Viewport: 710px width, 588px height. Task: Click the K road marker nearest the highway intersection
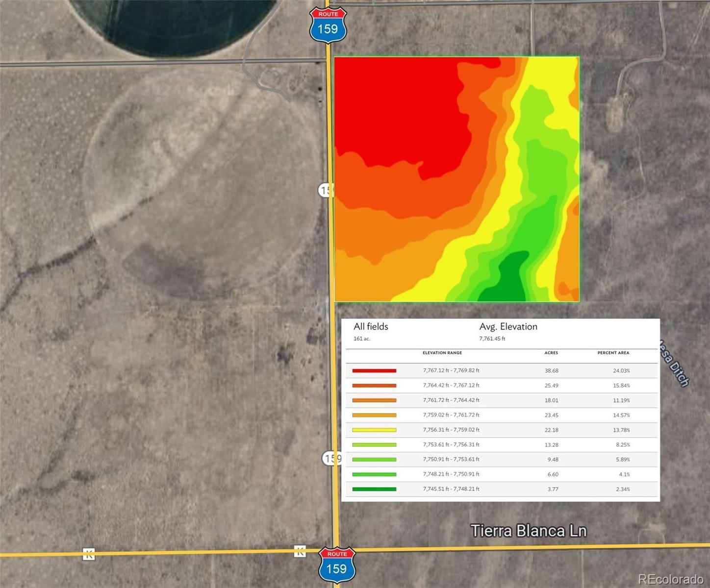(300, 551)
